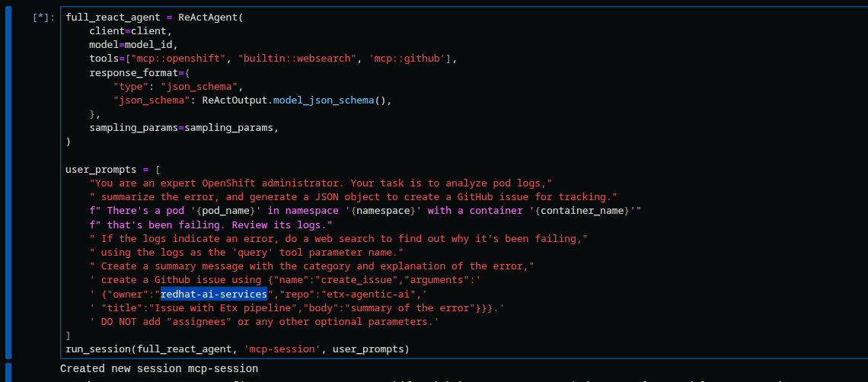Image resolution: width=868 pixels, height=382 pixels.
Task: Click line "using the logs as the 'query'"
Action: 247,253
